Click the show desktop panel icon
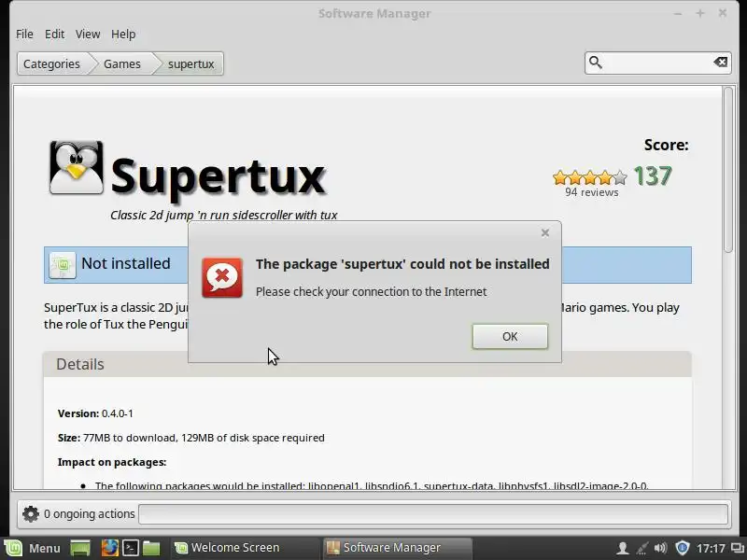The height and width of the screenshot is (560, 747). pyautogui.click(x=80, y=548)
